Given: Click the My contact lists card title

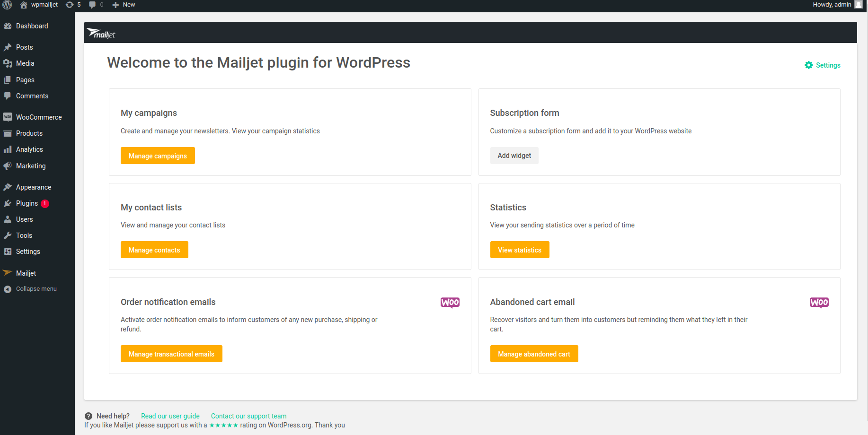Looking at the screenshot, I should coord(151,208).
